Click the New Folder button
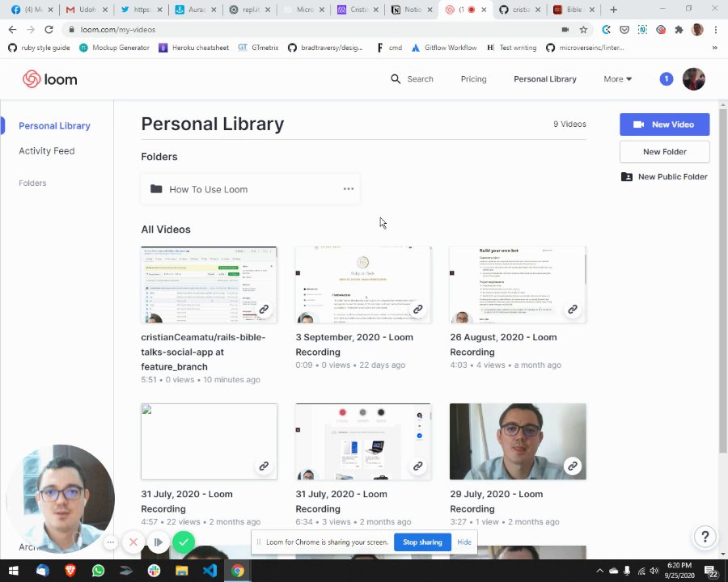 (664, 152)
